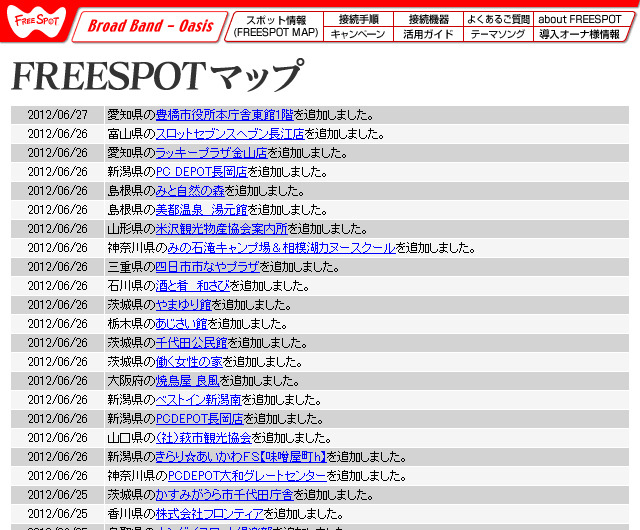Click date cell in 香川県 row
The width and height of the screenshot is (640, 530).
58,514
